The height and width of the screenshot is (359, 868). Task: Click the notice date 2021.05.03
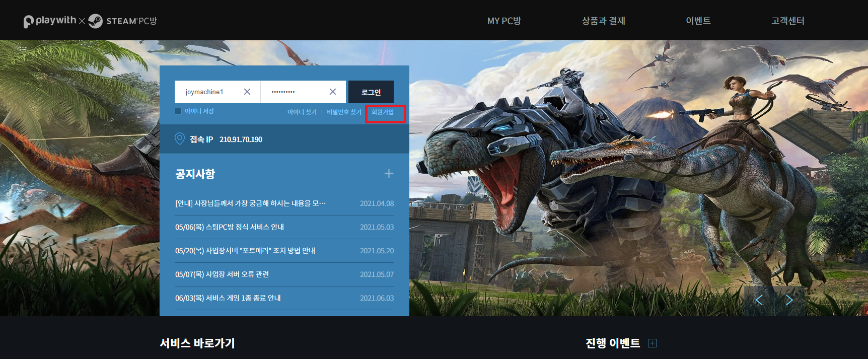(x=377, y=227)
